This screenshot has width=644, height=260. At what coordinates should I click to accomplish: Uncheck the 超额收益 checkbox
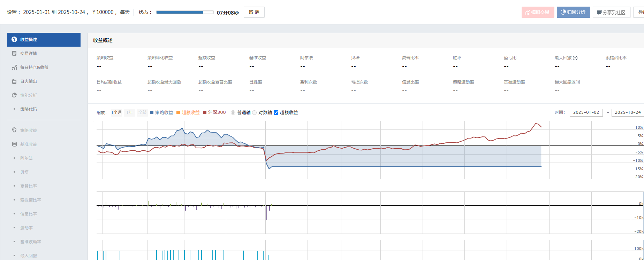pos(276,113)
